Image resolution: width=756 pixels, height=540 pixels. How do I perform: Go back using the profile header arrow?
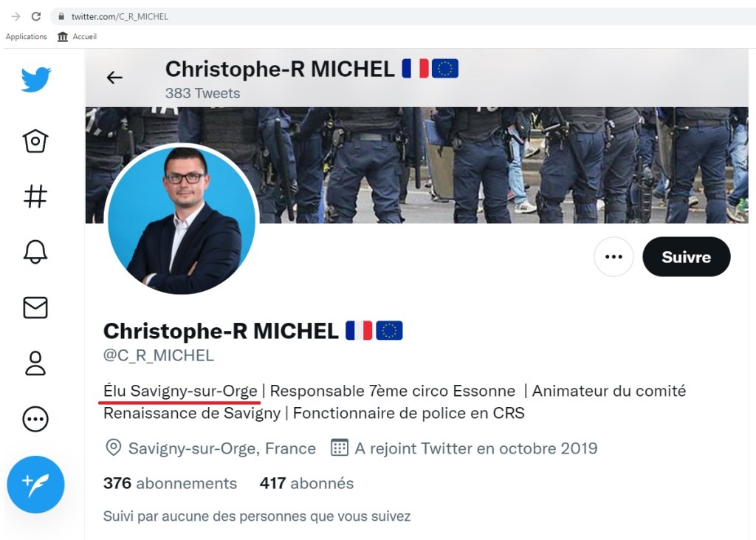(114, 77)
